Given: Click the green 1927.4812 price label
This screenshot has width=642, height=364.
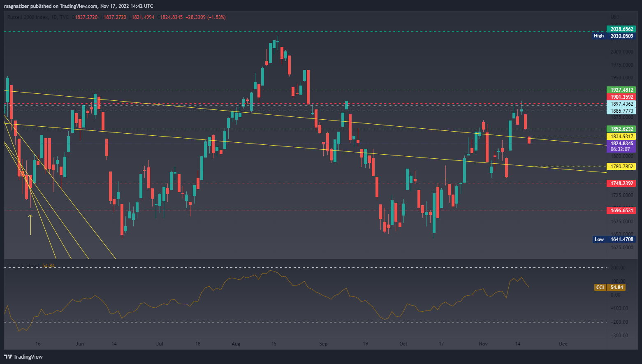Looking at the screenshot, I should pyautogui.click(x=621, y=90).
